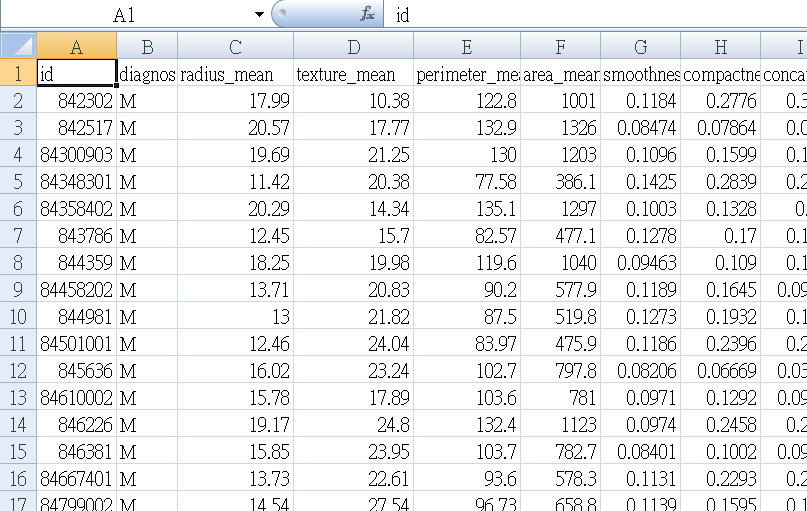
Task: Open the Name Box dropdown arrow
Action: click(x=259, y=14)
